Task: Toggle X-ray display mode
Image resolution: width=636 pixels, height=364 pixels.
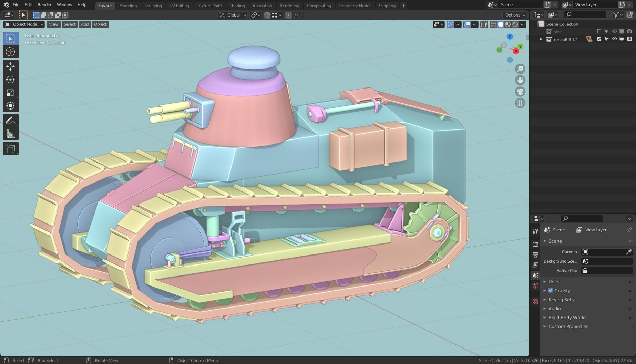Action: click(484, 24)
